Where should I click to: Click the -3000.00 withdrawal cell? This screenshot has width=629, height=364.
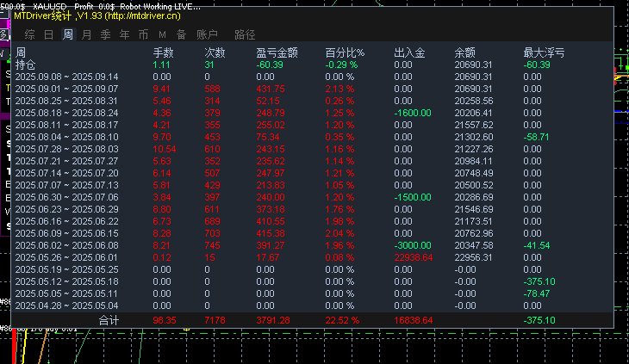[413, 245]
